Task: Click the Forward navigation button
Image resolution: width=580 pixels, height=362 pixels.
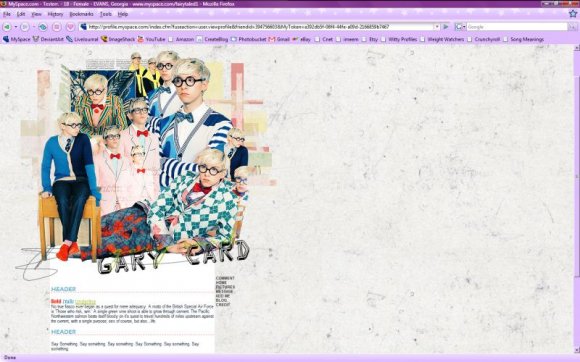Action: (x=24, y=27)
